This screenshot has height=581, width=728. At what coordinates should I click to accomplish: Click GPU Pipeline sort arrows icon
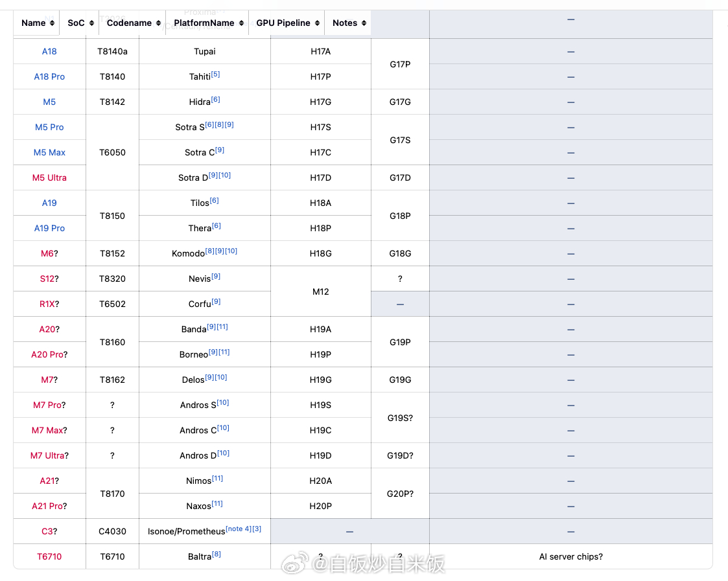click(x=317, y=23)
